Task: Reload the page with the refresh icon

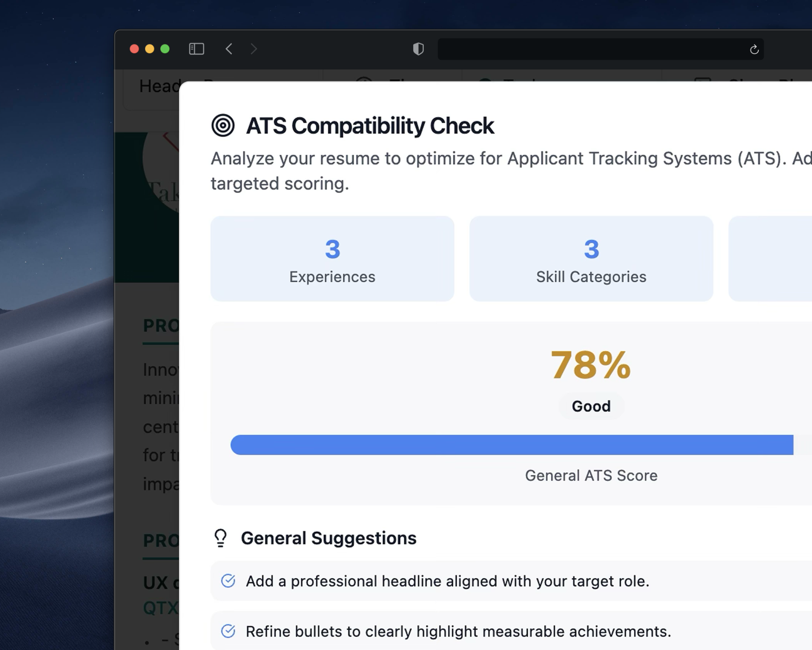Action: (x=754, y=50)
